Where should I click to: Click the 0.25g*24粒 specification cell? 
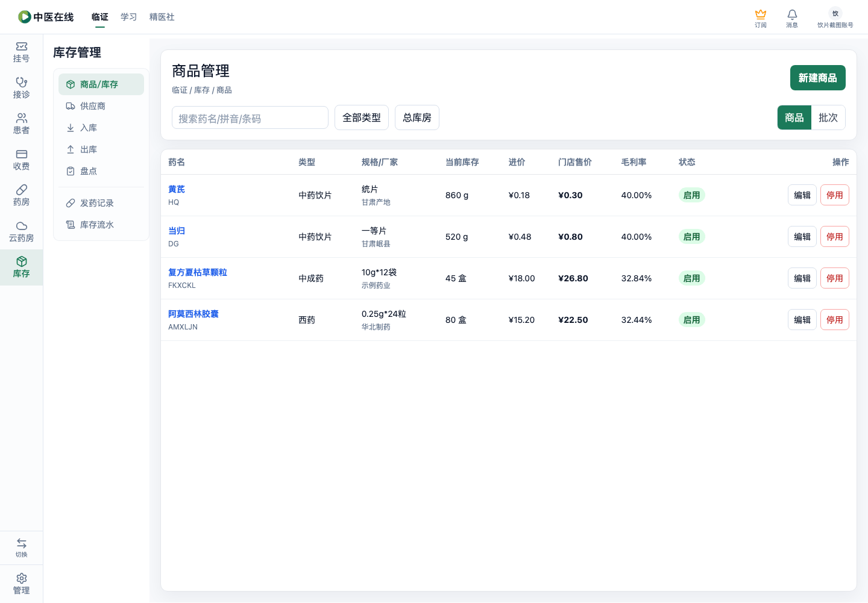(384, 314)
